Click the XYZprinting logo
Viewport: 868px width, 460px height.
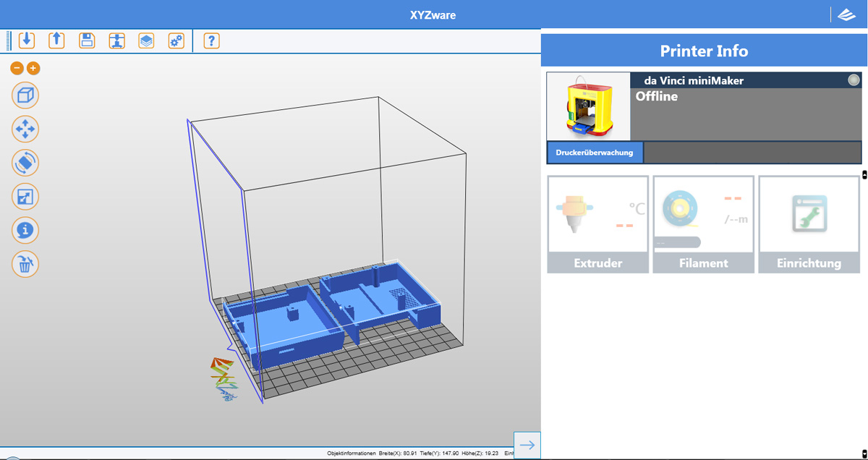[846, 14]
